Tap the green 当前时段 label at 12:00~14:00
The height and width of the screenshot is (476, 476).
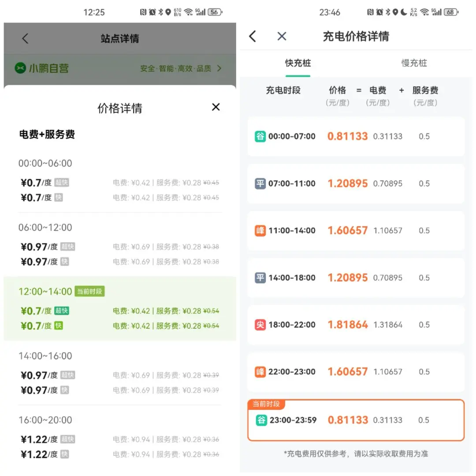(x=89, y=291)
